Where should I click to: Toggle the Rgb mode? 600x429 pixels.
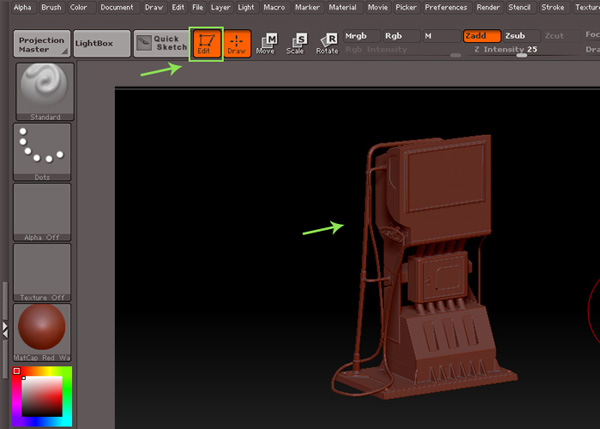401,36
